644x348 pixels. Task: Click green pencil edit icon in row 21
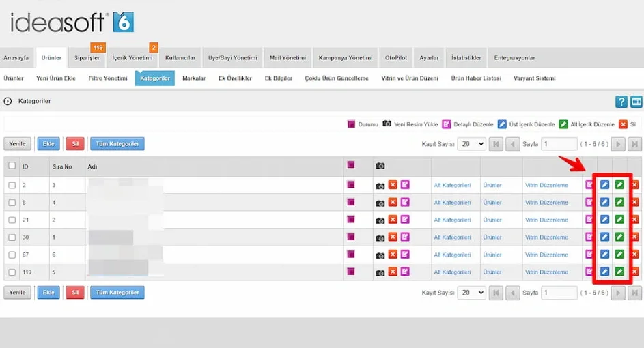pyautogui.click(x=619, y=220)
